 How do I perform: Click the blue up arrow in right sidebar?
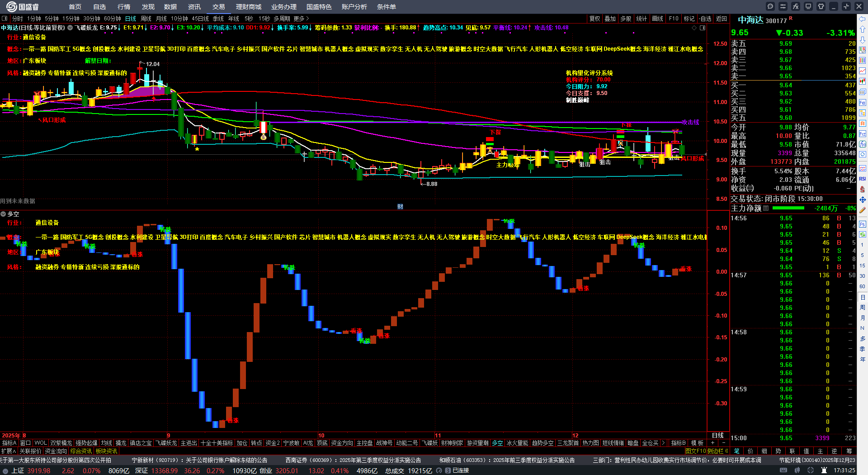coord(863,29)
